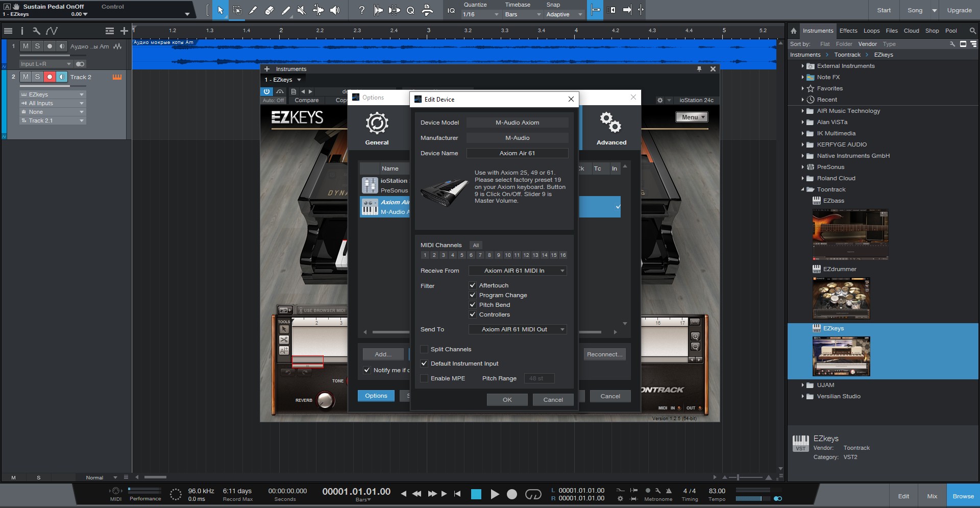
Task: Go to browser home icon
Action: click(x=794, y=31)
